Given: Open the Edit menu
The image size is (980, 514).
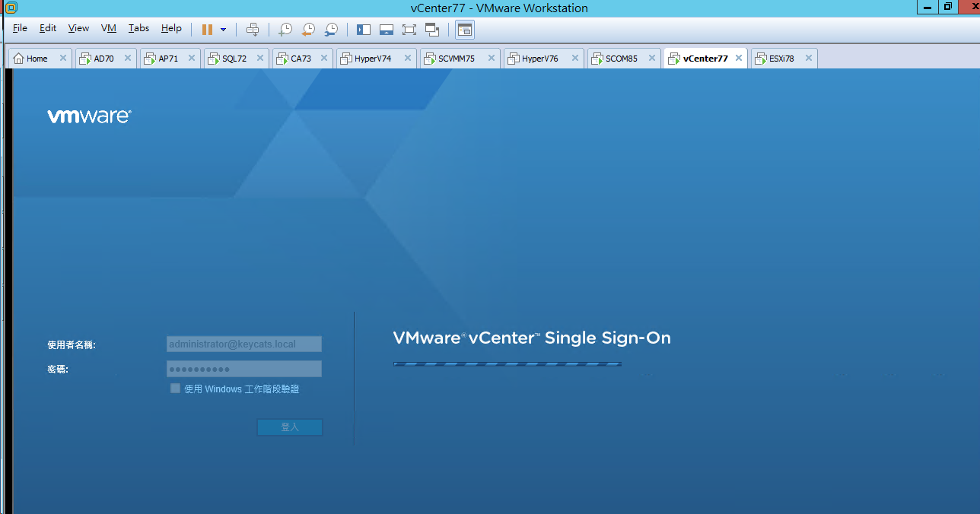Looking at the screenshot, I should tap(48, 28).
